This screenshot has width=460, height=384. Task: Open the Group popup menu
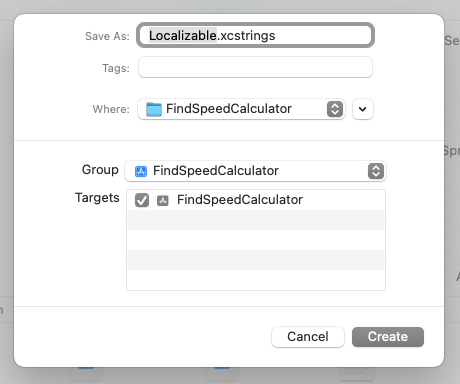255,171
